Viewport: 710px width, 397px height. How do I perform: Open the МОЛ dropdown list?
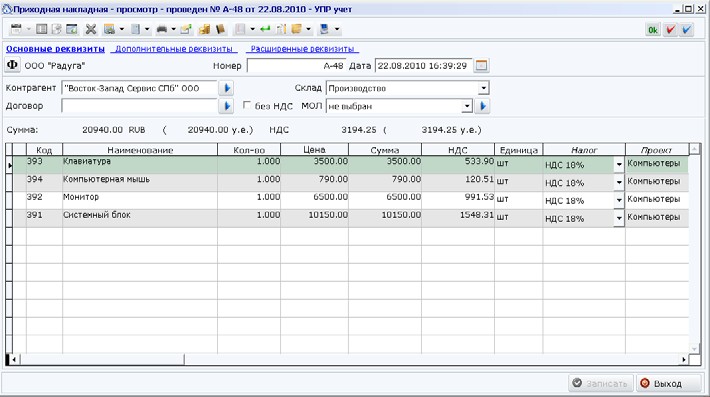coord(467,106)
